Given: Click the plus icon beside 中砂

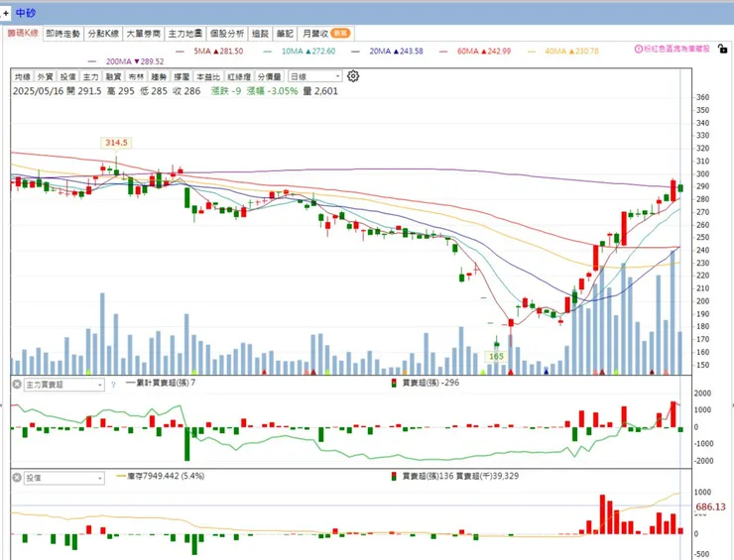Looking at the screenshot, I should pyautogui.click(x=5, y=13).
